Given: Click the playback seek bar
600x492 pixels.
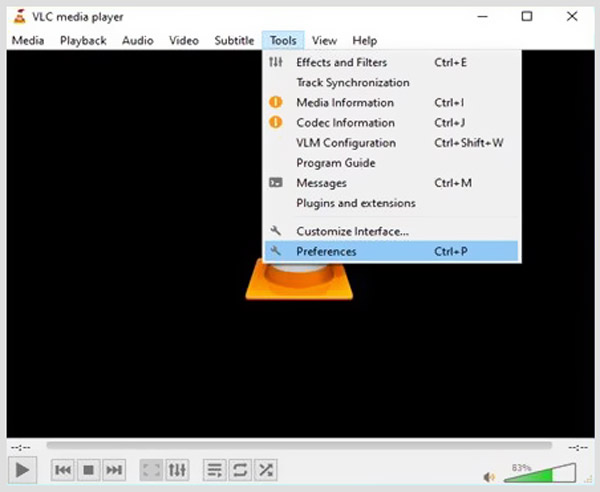Looking at the screenshot, I should click(x=300, y=446).
